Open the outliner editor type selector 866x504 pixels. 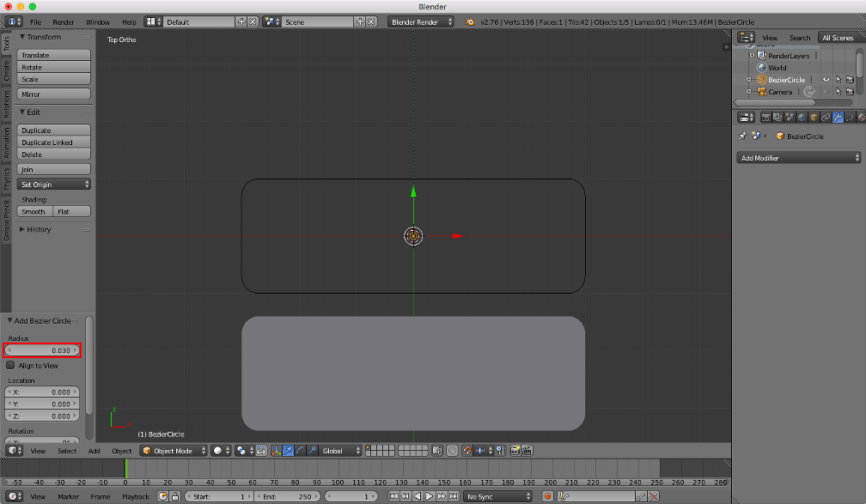(746, 38)
